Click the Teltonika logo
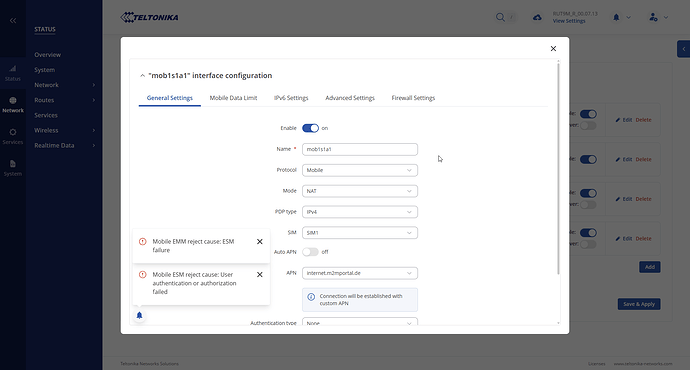 point(149,18)
